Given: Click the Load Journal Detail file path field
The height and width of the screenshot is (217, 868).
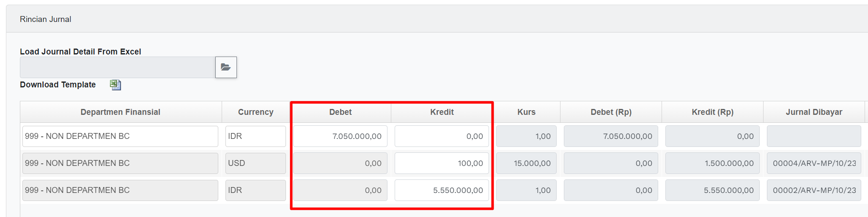Looking at the screenshot, I should [118, 68].
